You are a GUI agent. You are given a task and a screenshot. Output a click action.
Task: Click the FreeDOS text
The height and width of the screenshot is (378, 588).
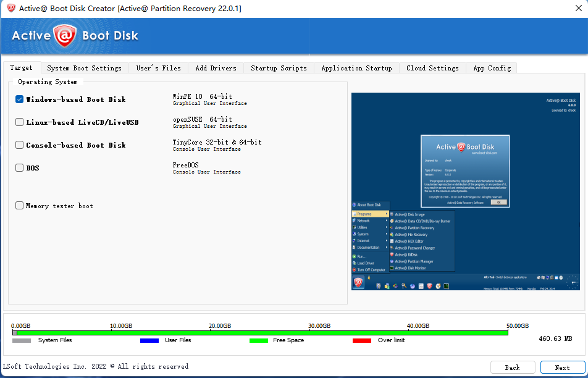pos(186,165)
